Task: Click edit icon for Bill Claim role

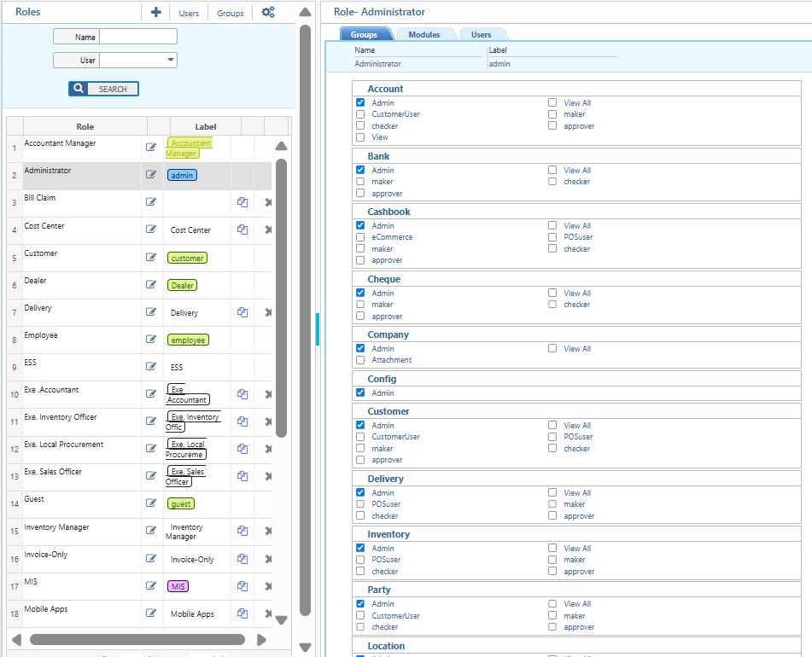Action: tap(151, 202)
